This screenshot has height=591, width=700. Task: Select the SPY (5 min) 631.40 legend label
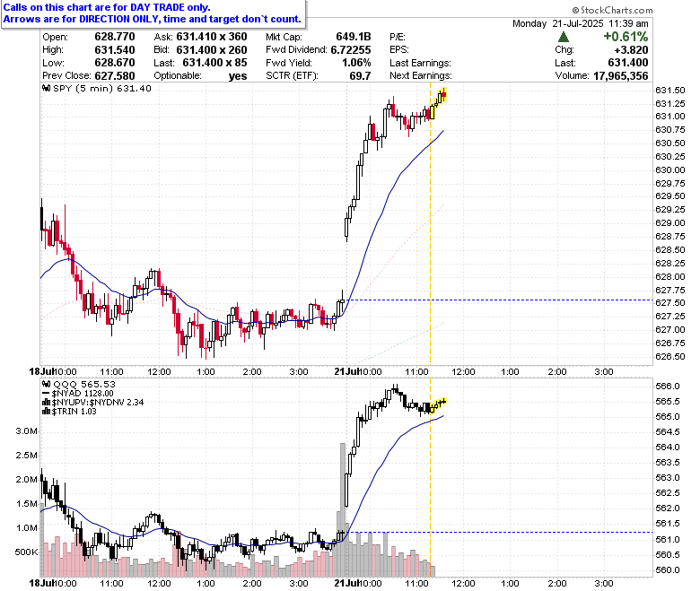(x=101, y=88)
